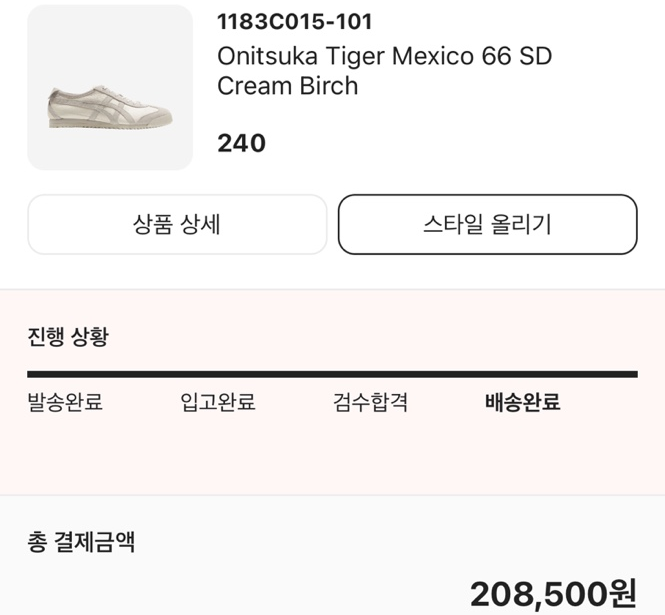Click the beige sneaker inside the thumbnail

[108, 108]
